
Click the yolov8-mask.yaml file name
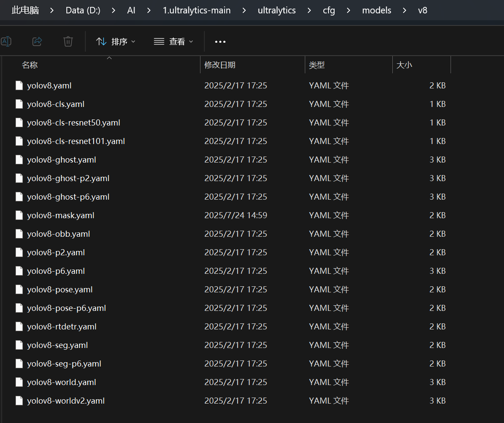(x=61, y=215)
